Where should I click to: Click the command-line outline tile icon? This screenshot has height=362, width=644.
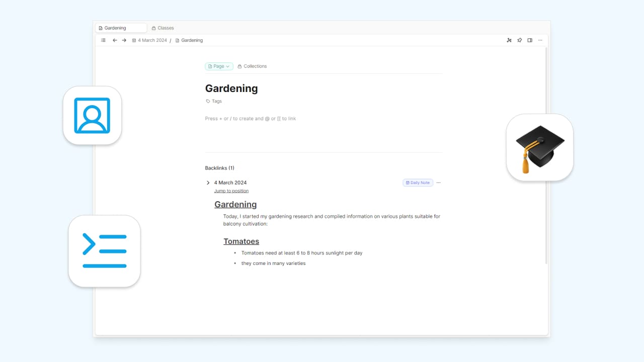coord(104,251)
